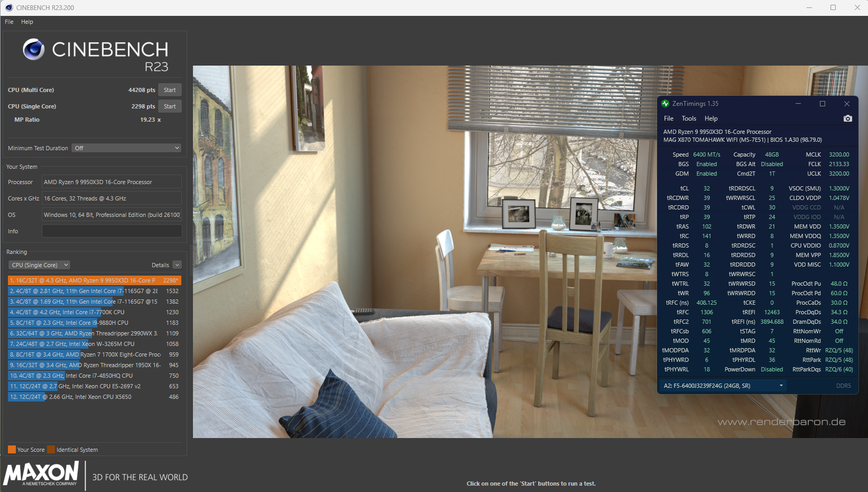Click the tCL value 32 in ZenTimings
Image resolution: width=868 pixels, height=492 pixels.
click(707, 188)
